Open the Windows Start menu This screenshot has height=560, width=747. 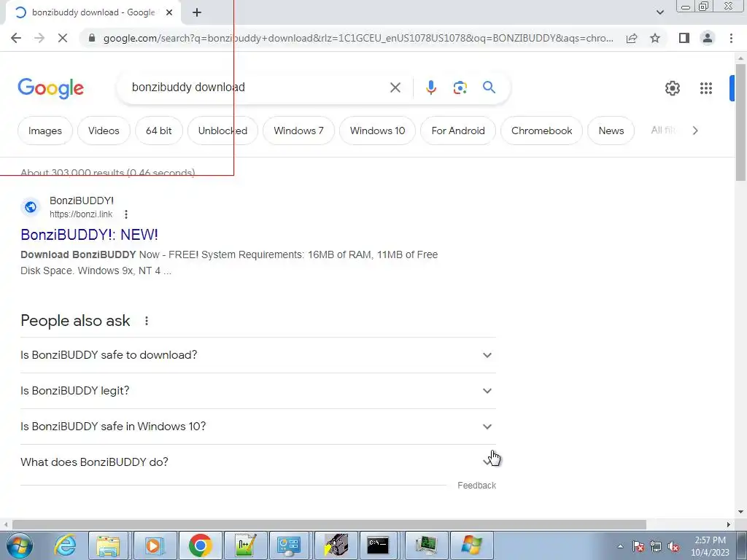pos(20,545)
